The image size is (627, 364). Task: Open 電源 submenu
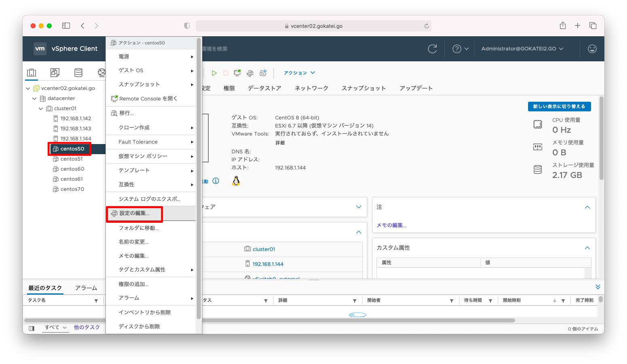tap(151, 56)
